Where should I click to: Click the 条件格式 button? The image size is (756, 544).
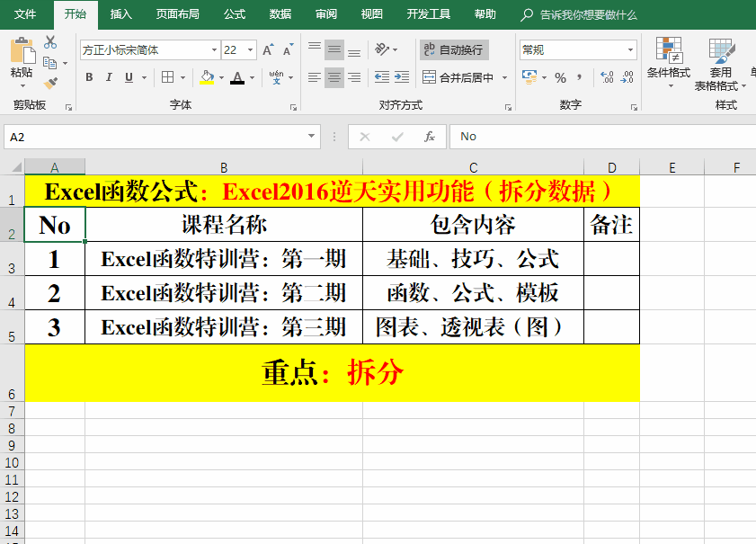click(669, 63)
